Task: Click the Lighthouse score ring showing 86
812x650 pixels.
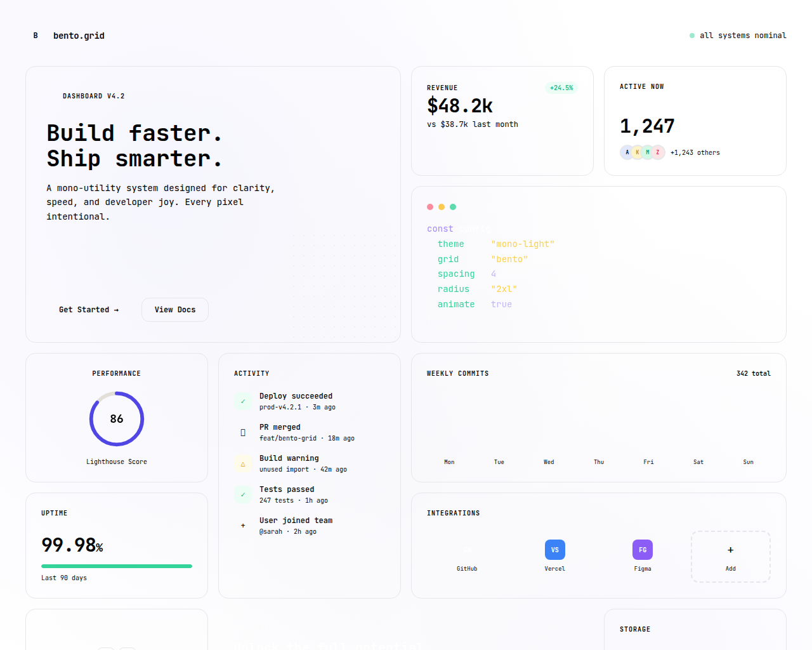Action: [117, 419]
